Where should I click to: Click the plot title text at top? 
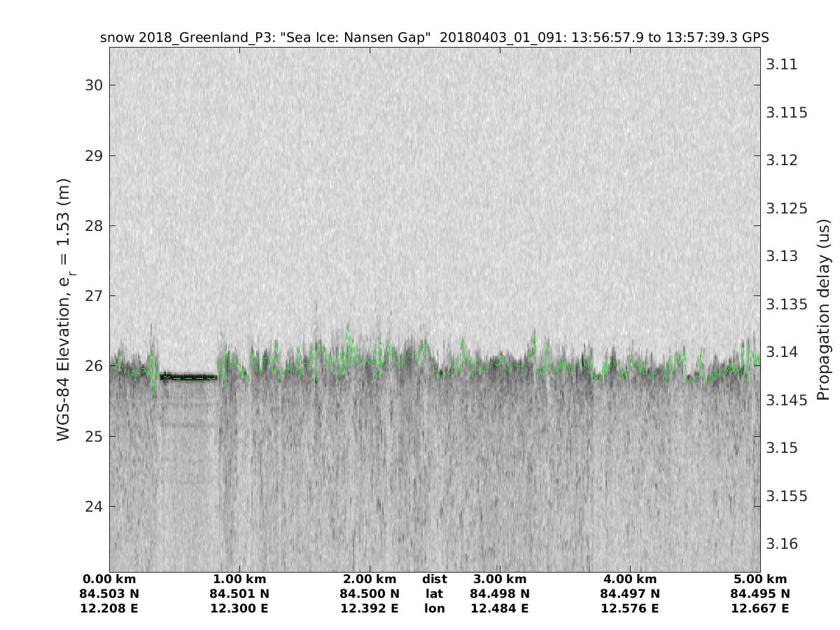(434, 37)
